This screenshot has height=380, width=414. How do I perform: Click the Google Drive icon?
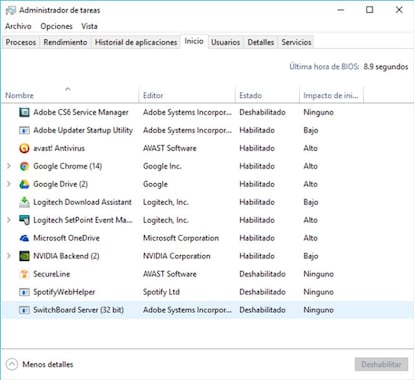click(x=24, y=184)
